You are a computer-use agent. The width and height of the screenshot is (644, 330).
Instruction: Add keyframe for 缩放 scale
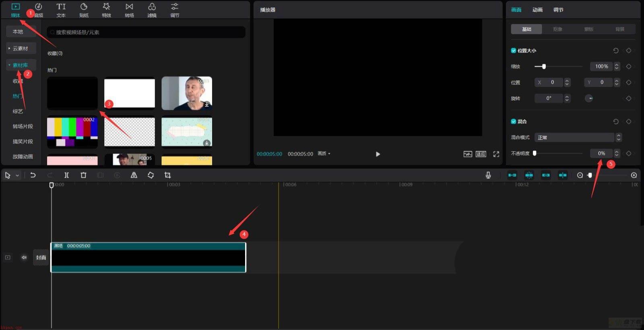click(x=629, y=66)
